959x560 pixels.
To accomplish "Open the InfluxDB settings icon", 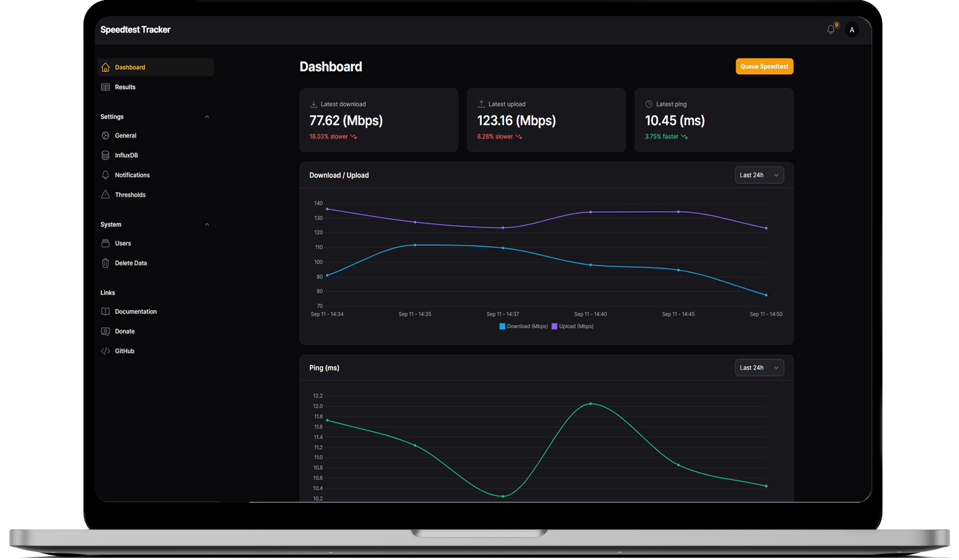I will click(105, 155).
